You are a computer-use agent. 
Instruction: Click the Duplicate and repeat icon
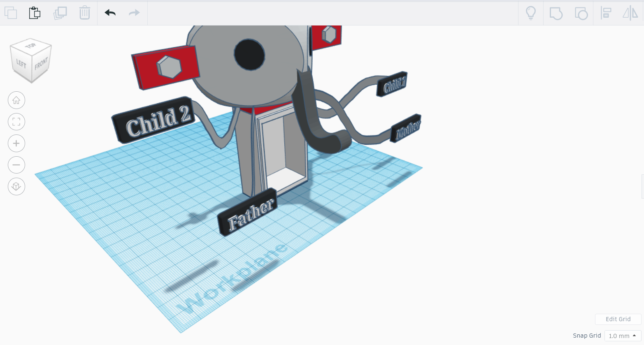(x=60, y=13)
